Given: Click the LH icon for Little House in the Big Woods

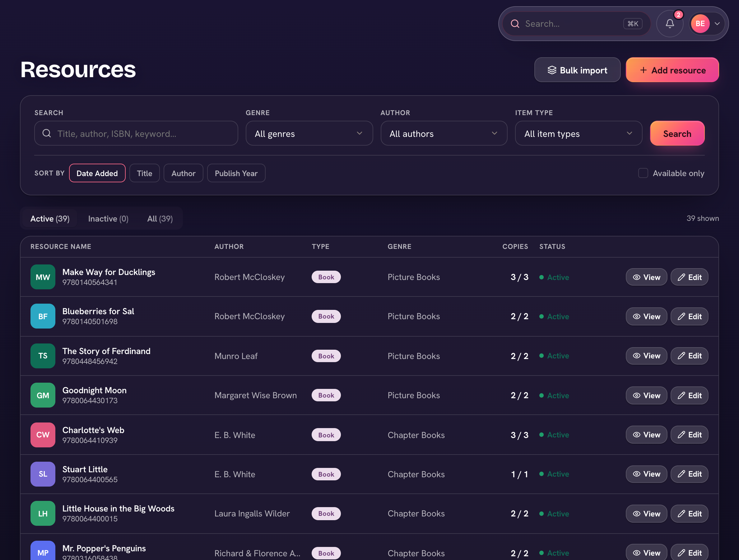Looking at the screenshot, I should (43, 514).
